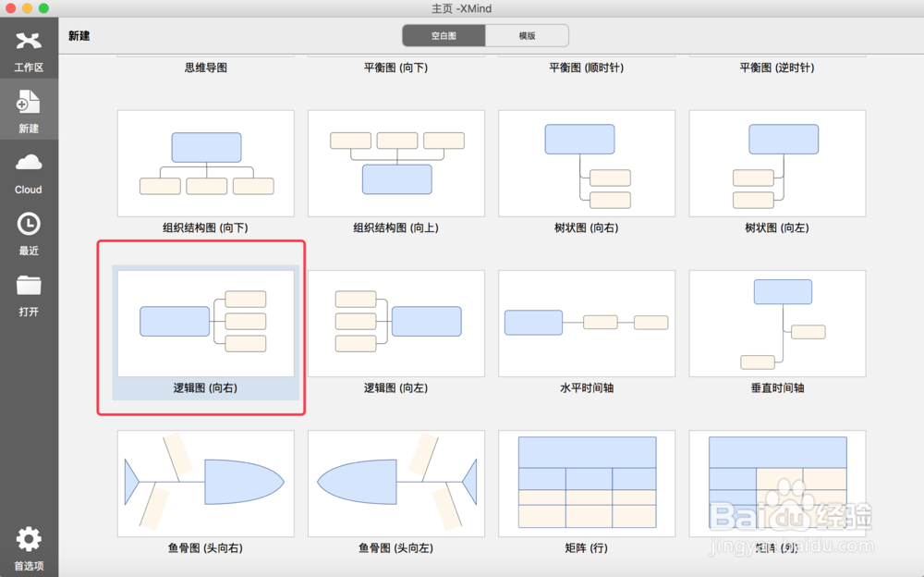Image resolution: width=924 pixels, height=577 pixels.
Task: Stay on the 空白图 blank map tab
Action: 444,35
